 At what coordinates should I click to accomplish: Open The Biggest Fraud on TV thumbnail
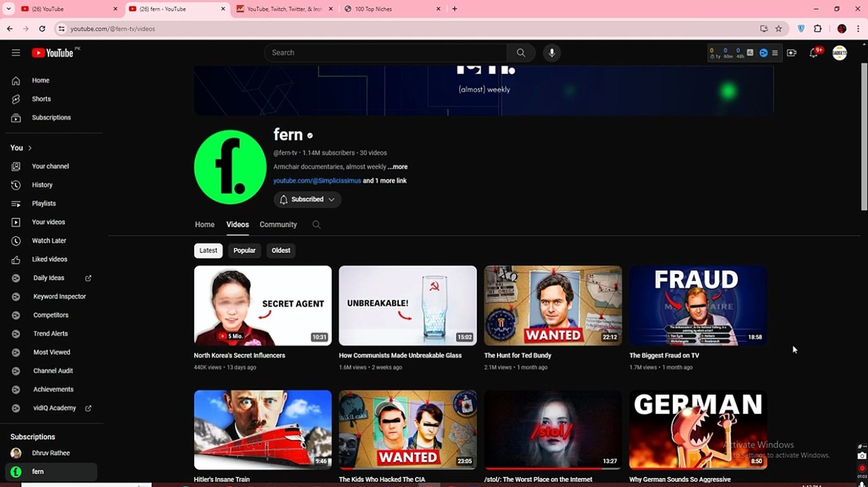[x=698, y=306]
